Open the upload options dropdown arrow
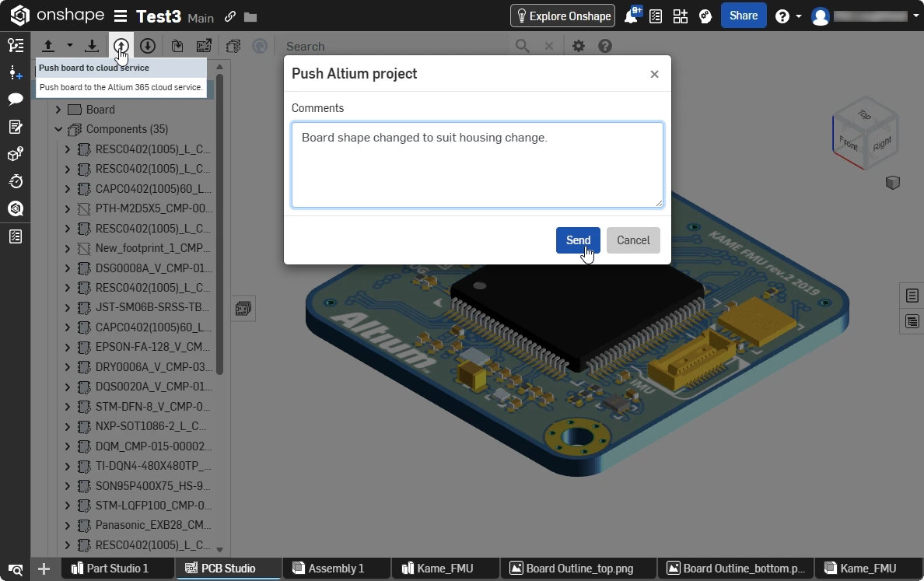The height and width of the screenshot is (581, 924). (69, 46)
